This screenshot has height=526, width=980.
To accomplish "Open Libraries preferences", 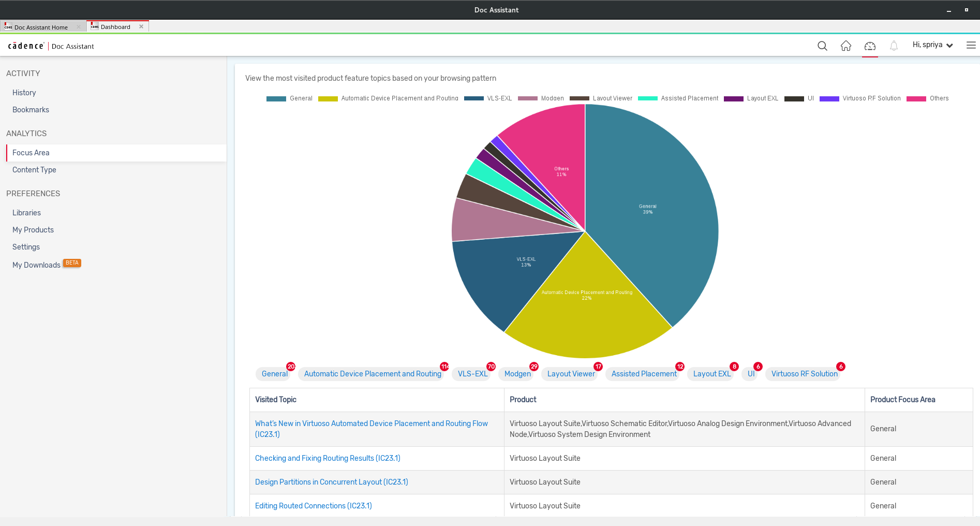I will click(x=26, y=213).
